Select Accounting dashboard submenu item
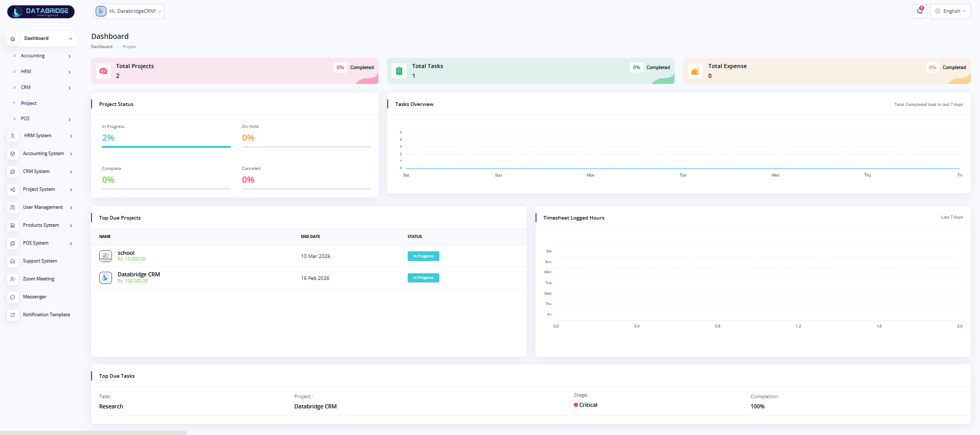The image size is (980, 435). 33,56
